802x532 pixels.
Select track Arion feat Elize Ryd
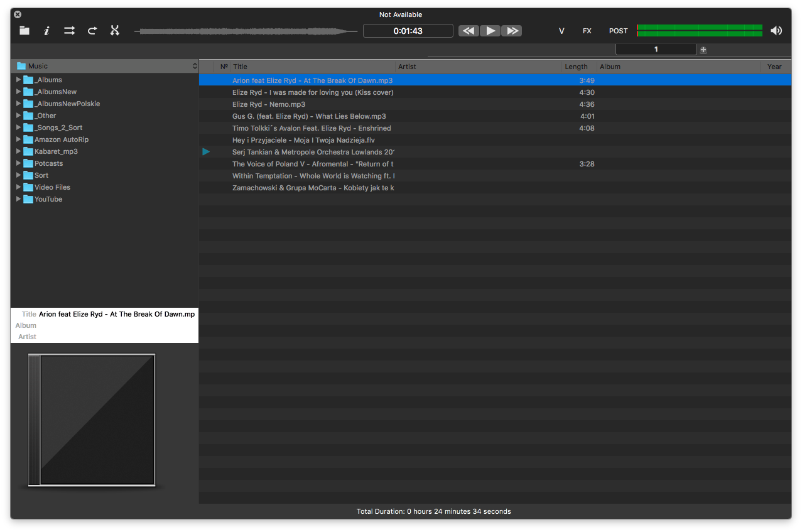pos(495,80)
